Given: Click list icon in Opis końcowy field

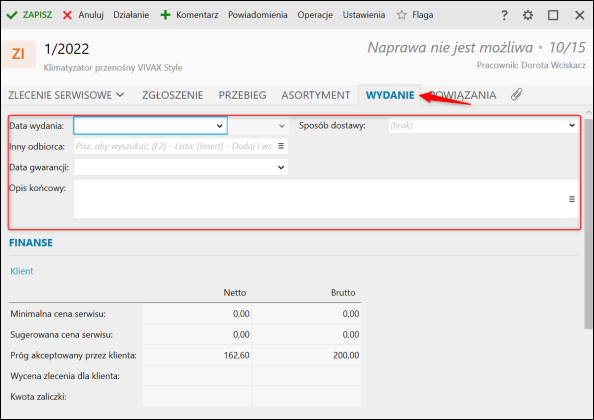Looking at the screenshot, I should (x=572, y=199).
